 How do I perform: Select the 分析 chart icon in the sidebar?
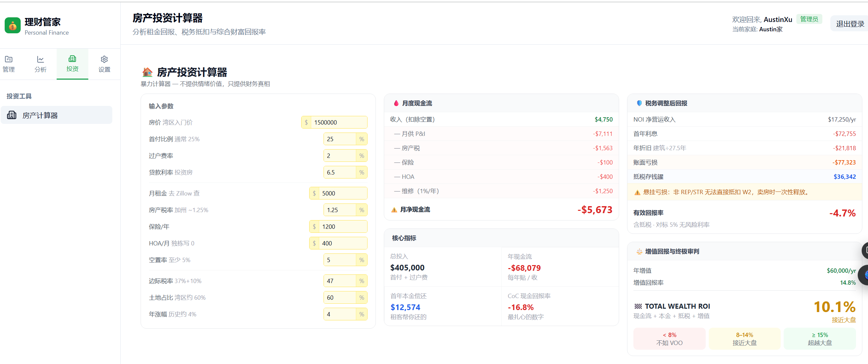[40, 59]
